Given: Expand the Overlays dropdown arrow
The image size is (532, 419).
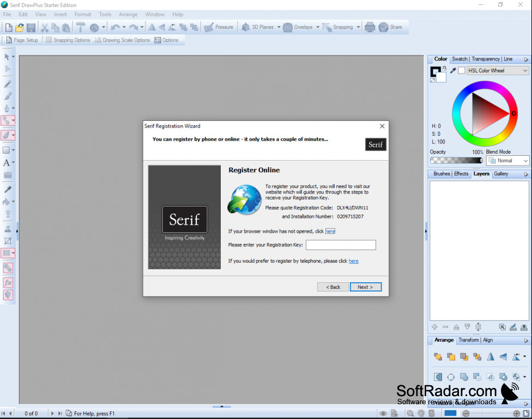Looking at the screenshot, I should (318, 27).
